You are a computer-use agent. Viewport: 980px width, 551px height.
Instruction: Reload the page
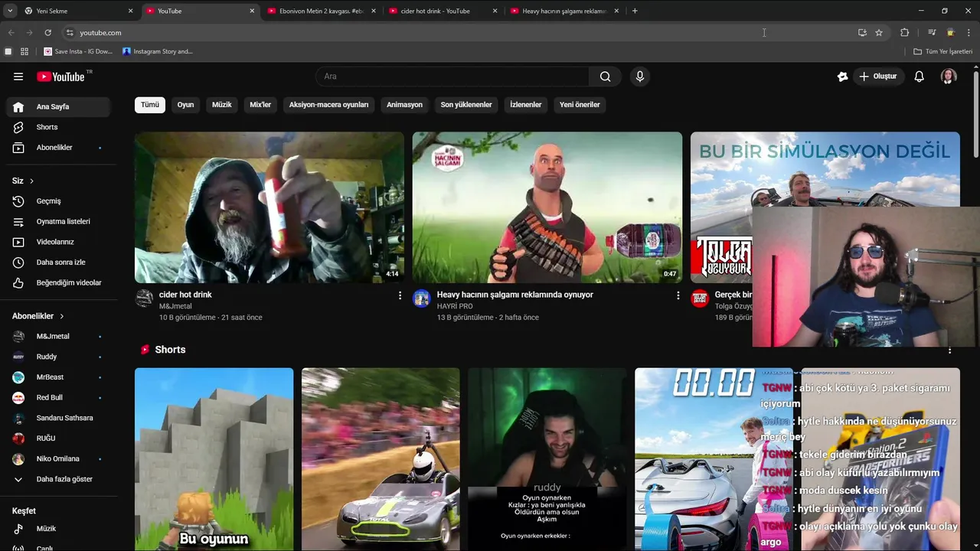click(x=47, y=33)
